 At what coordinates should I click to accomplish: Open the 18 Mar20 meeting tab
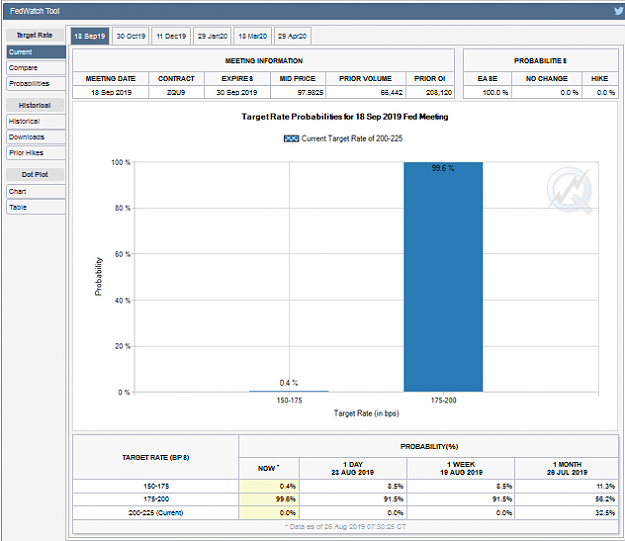pyautogui.click(x=253, y=36)
